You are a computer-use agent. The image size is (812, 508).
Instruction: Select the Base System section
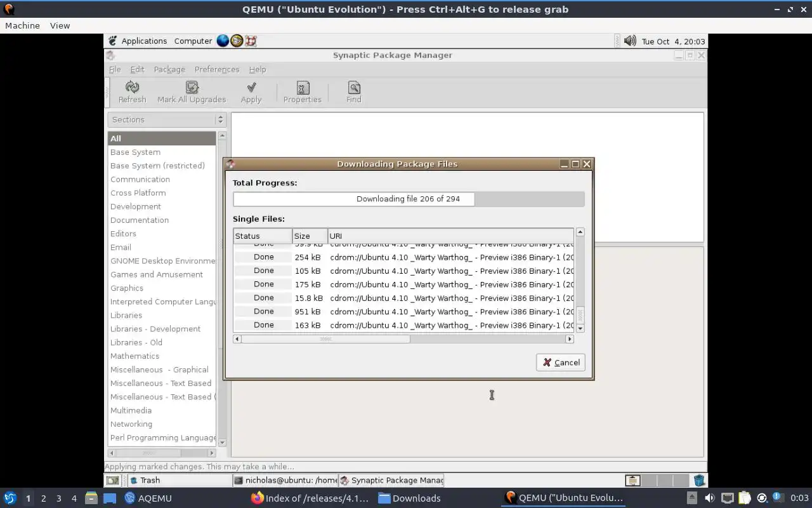click(162, 152)
